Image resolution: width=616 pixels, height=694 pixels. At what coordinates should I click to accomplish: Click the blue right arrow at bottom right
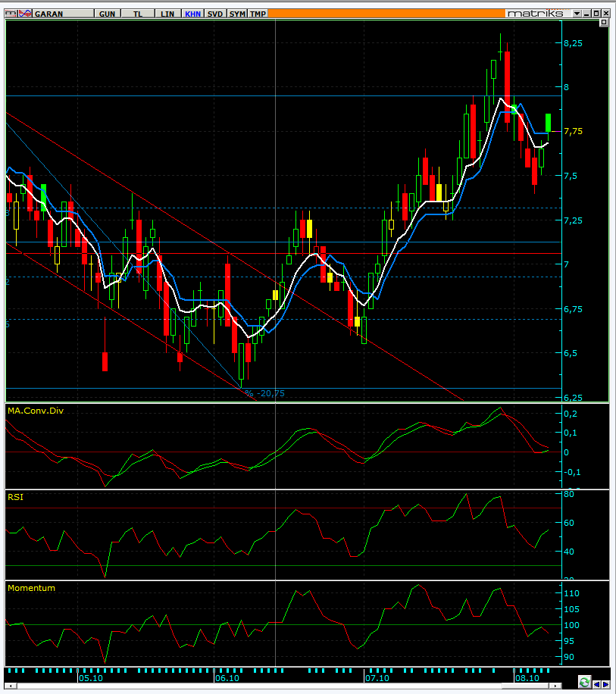[606, 683]
